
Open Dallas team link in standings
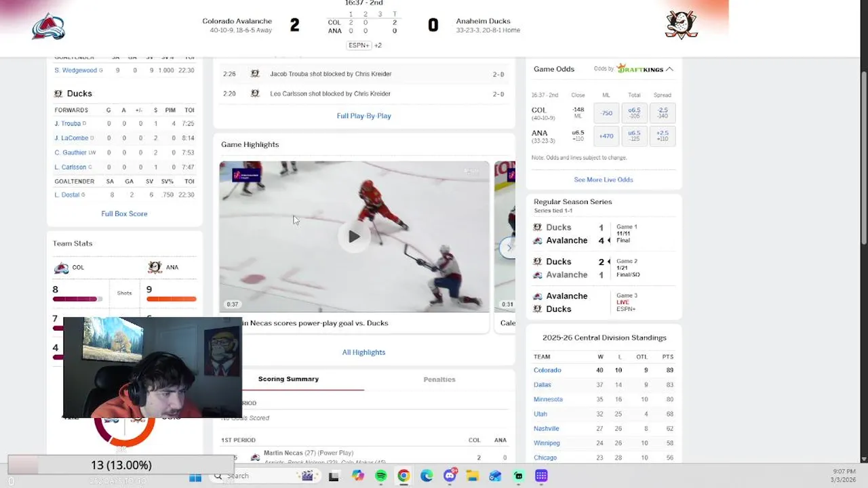[542, 385]
